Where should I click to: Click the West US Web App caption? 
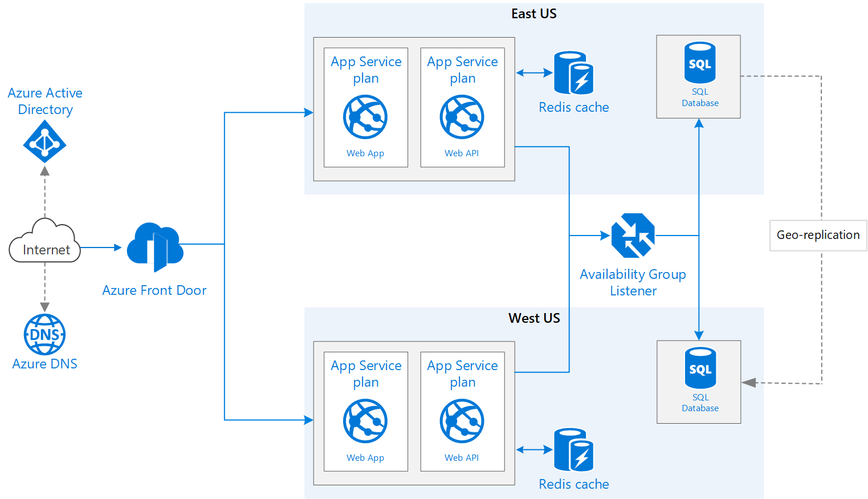coord(365,458)
